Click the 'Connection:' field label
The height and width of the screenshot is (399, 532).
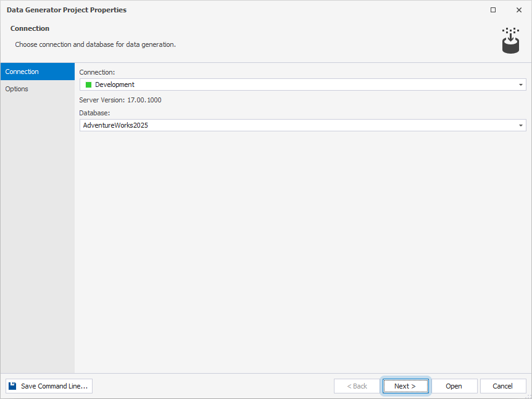pos(97,72)
